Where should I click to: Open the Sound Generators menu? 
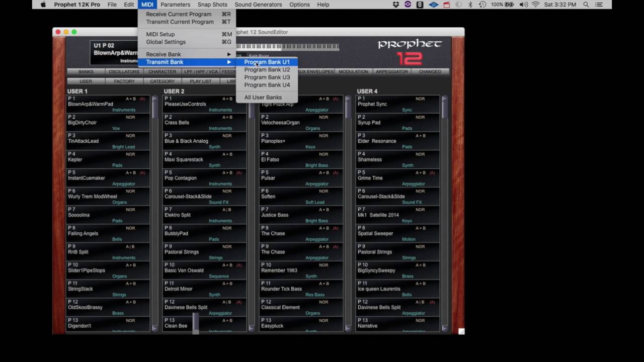(258, 5)
